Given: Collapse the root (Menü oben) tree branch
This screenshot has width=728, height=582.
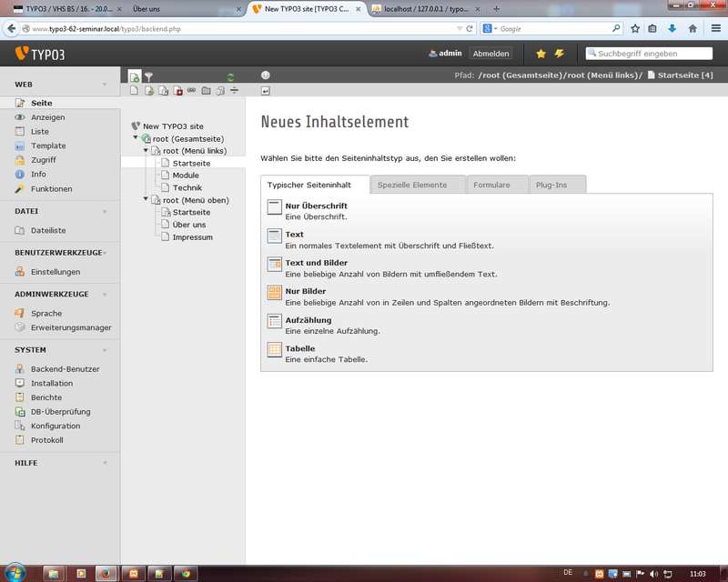Looking at the screenshot, I should (x=146, y=199).
